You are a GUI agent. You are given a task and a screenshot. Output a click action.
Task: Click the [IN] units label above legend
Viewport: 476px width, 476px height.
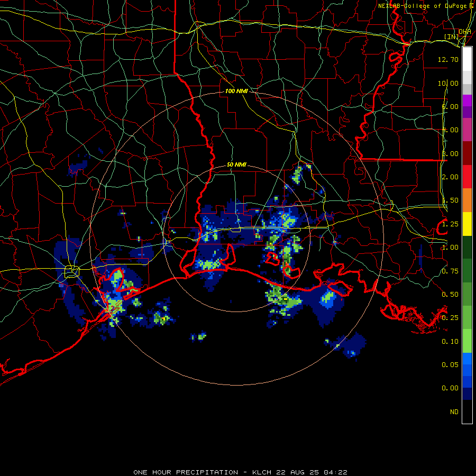[451, 36]
